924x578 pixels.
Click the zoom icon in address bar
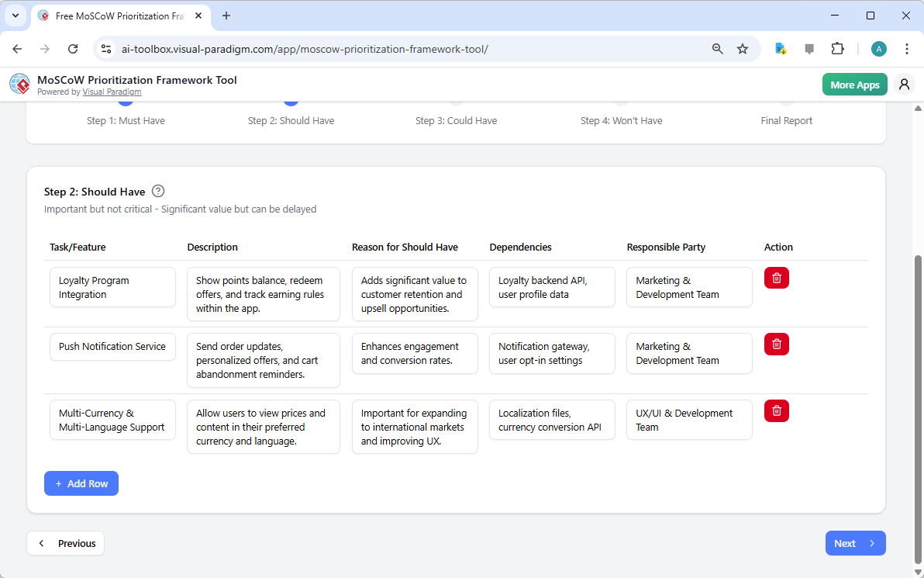click(717, 48)
